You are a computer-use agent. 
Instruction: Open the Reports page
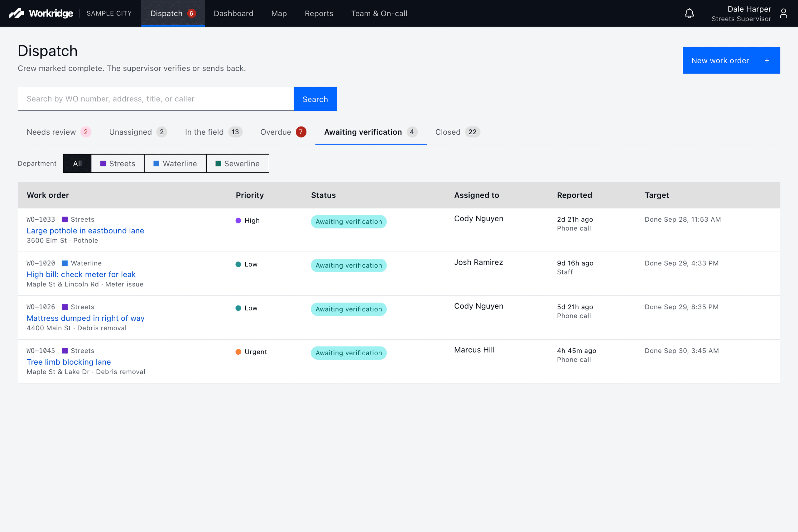pos(319,14)
